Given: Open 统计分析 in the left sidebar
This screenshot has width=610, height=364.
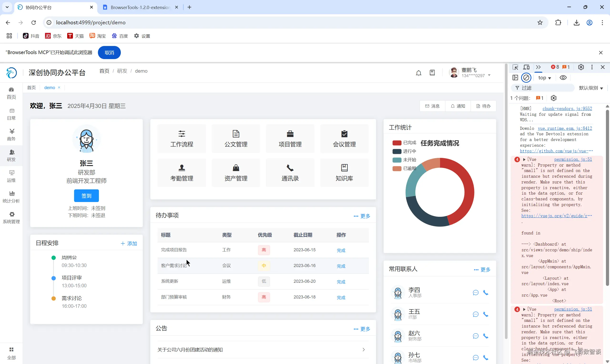Looking at the screenshot, I should pos(11,197).
